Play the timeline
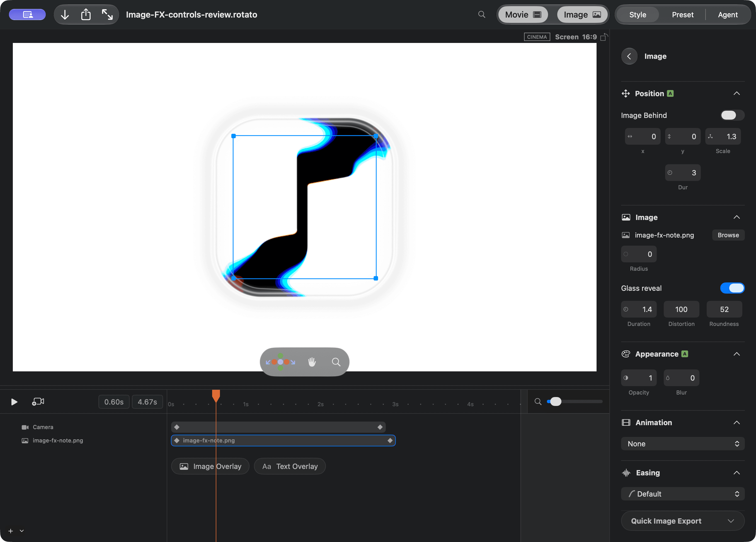Image resolution: width=756 pixels, height=542 pixels. 14,402
